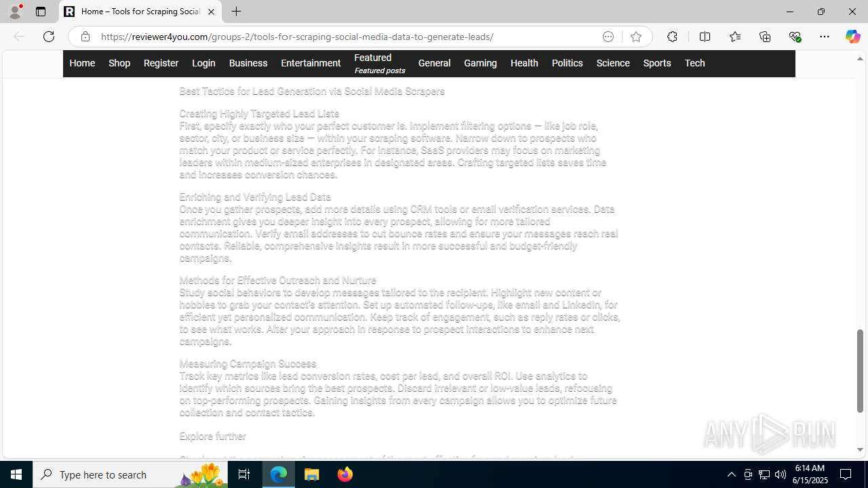Click the page scrollbar thumb

tap(860, 371)
